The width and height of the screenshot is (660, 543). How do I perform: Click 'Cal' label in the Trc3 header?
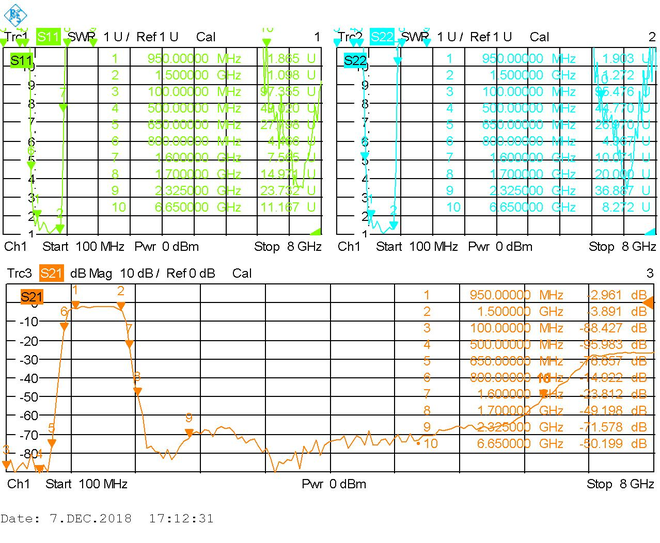coord(242,274)
